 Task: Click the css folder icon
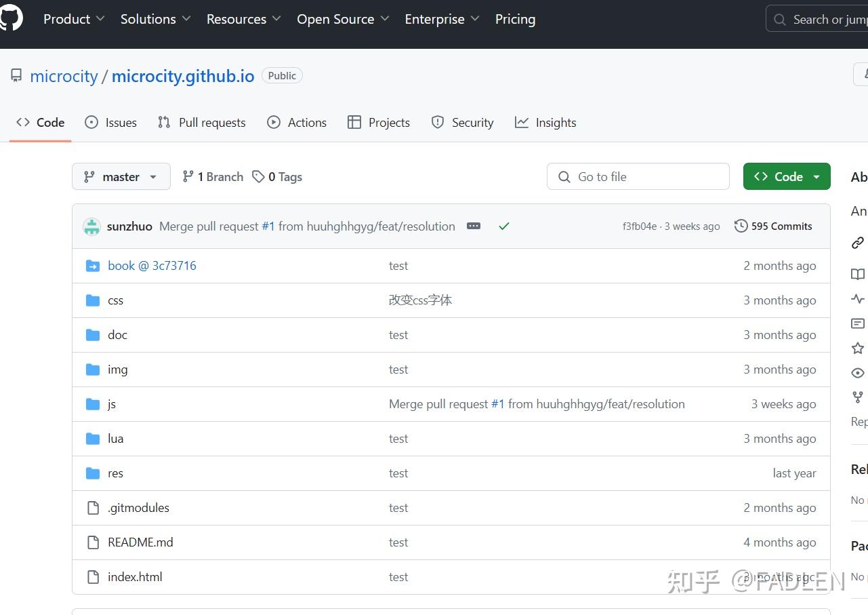point(93,300)
